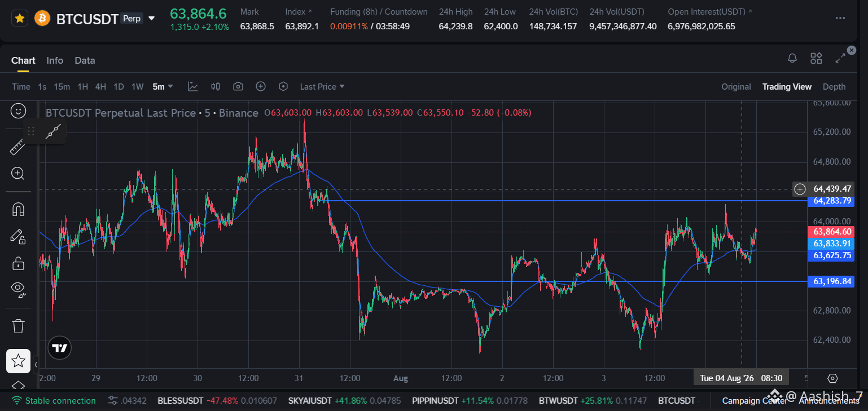This screenshot has height=411, width=868.
Task: Click the 24h Low value 62,400.0
Action: (501, 26)
